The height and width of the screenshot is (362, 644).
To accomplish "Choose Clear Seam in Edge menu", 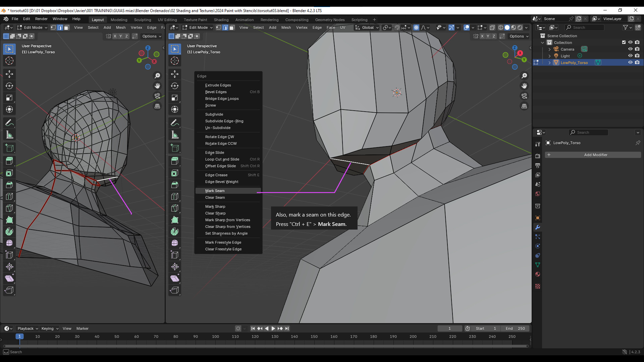I will (228, 197).
